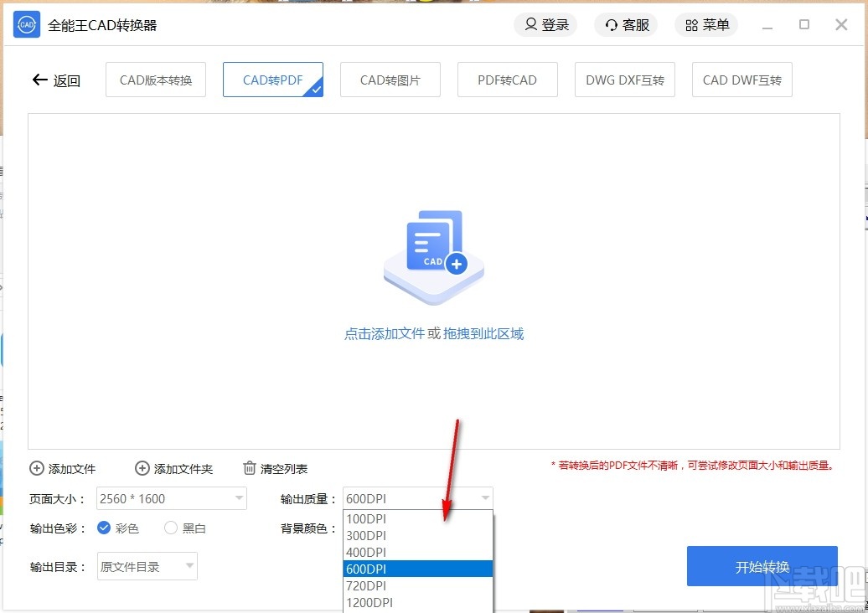Click the 添加文件夹 add folder icon
Screen dimensions: 868x613
tap(142, 468)
